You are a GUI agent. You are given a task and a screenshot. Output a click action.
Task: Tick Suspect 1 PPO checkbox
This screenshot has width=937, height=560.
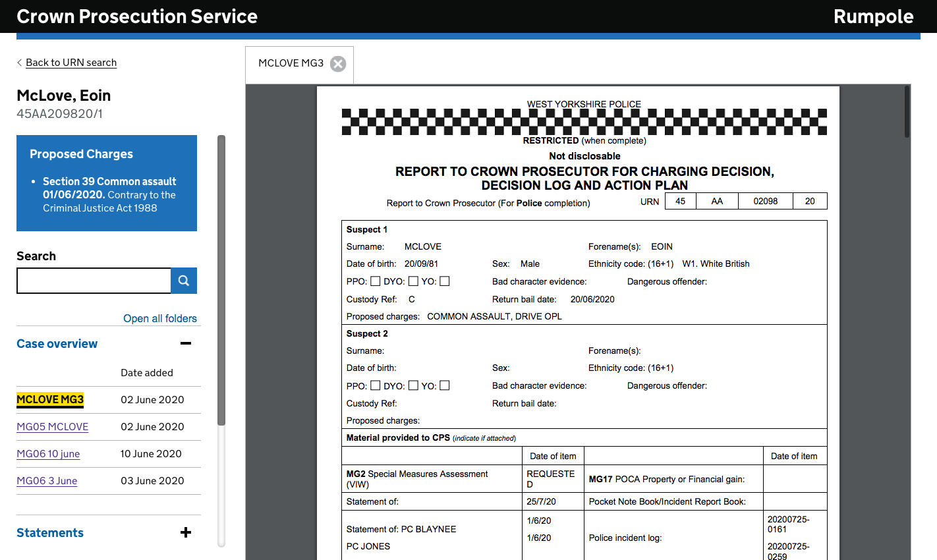(x=376, y=281)
